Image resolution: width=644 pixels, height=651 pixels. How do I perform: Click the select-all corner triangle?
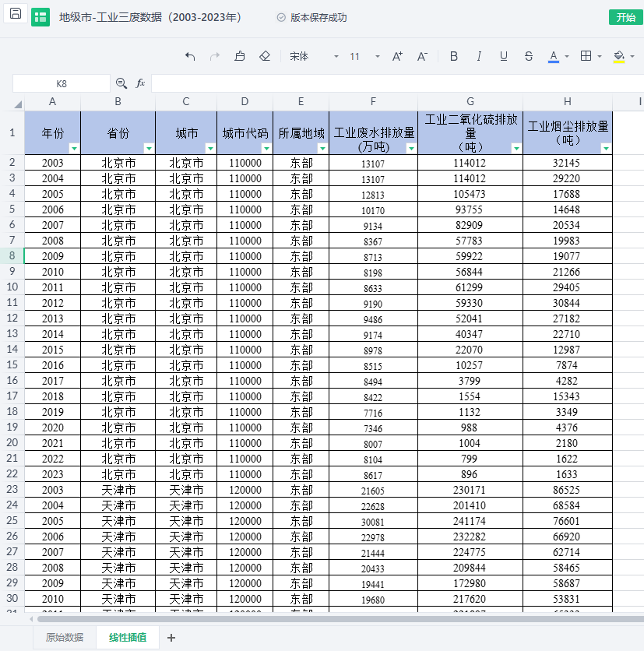pyautogui.click(x=17, y=104)
